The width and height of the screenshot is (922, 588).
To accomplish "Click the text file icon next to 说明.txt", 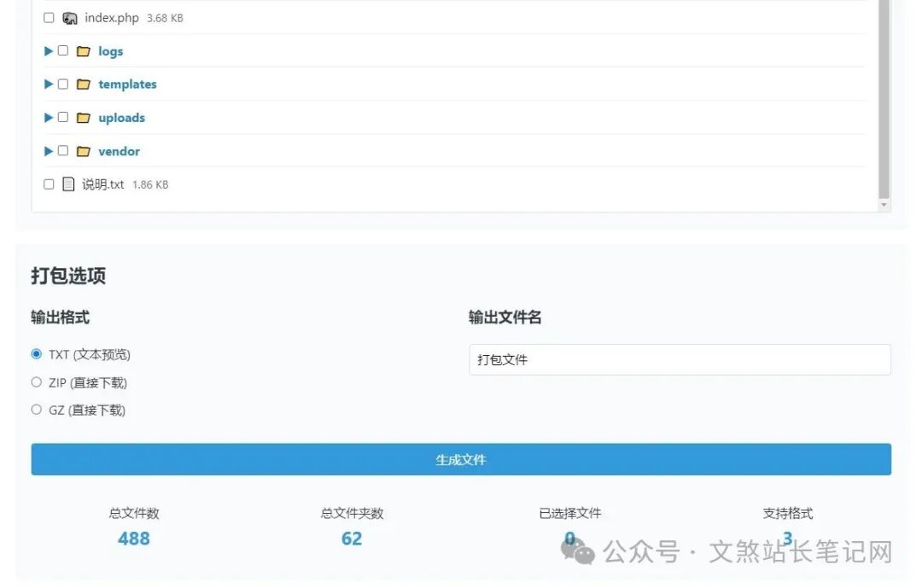I will (68, 183).
